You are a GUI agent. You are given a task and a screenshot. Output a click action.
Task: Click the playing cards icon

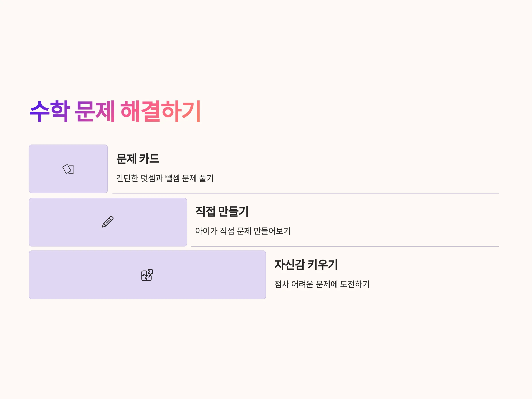(x=68, y=169)
